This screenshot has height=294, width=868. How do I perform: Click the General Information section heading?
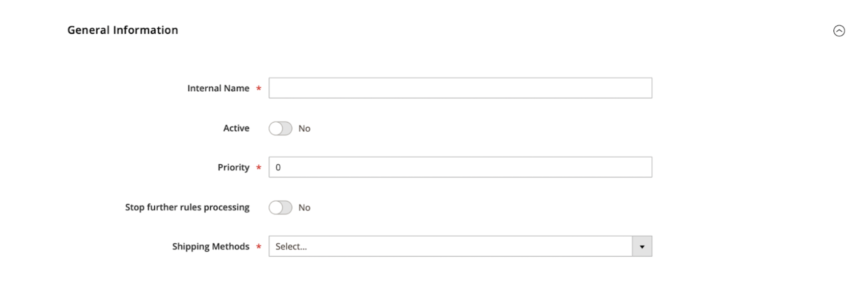click(123, 30)
